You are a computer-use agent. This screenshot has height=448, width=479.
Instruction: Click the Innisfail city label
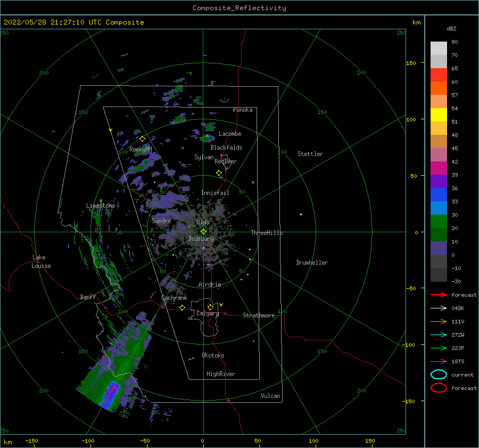click(x=215, y=193)
